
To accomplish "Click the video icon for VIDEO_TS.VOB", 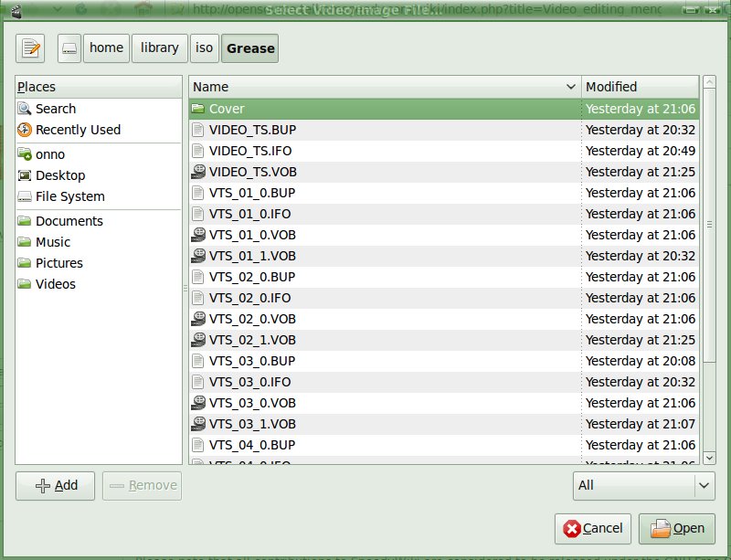I will [198, 172].
